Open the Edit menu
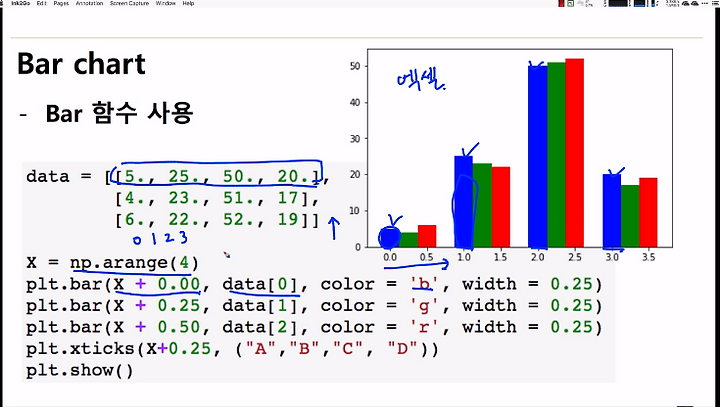The width and height of the screenshot is (720, 407). point(42,3)
